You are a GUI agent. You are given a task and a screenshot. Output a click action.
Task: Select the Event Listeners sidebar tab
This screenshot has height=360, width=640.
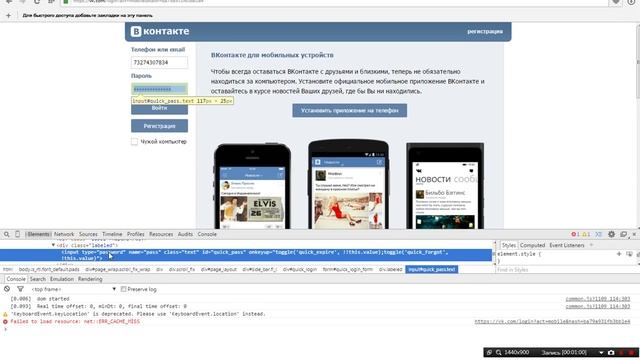[567, 245]
